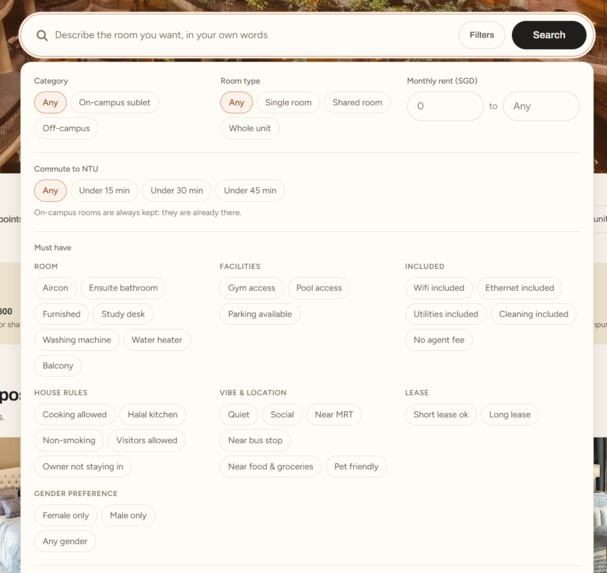Select Any gender preference
The width and height of the screenshot is (607, 573).
coord(65,541)
